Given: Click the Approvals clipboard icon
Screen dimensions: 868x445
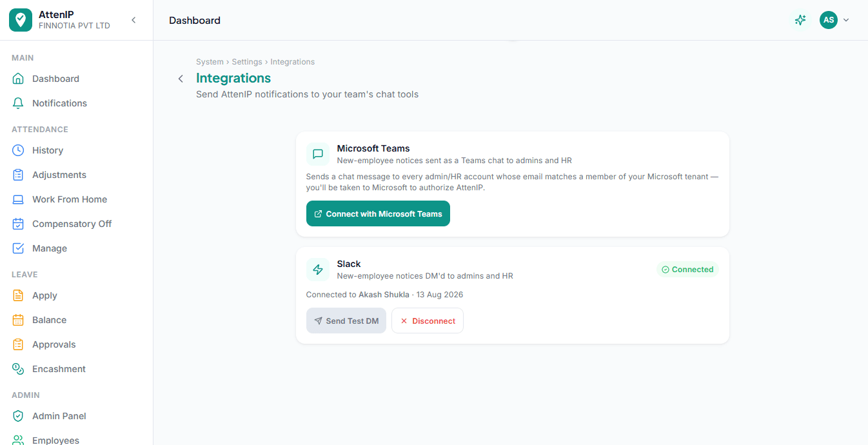Looking at the screenshot, I should coord(18,344).
